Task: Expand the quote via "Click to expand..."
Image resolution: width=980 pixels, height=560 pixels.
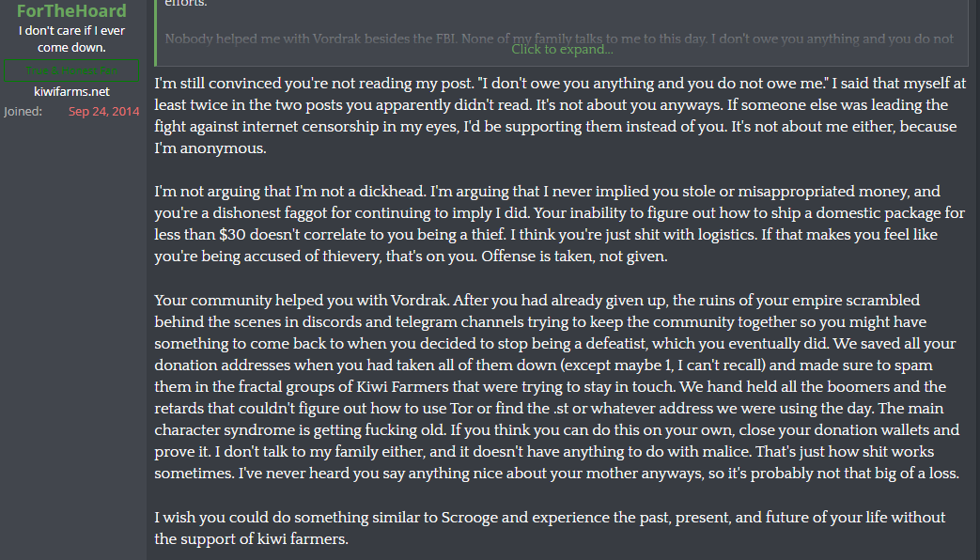Action: 562,50
